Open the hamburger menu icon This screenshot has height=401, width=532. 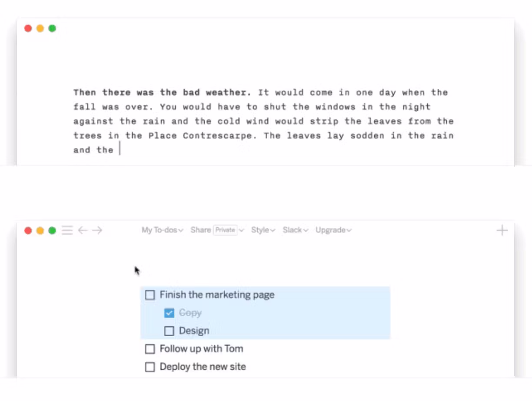[x=67, y=230]
